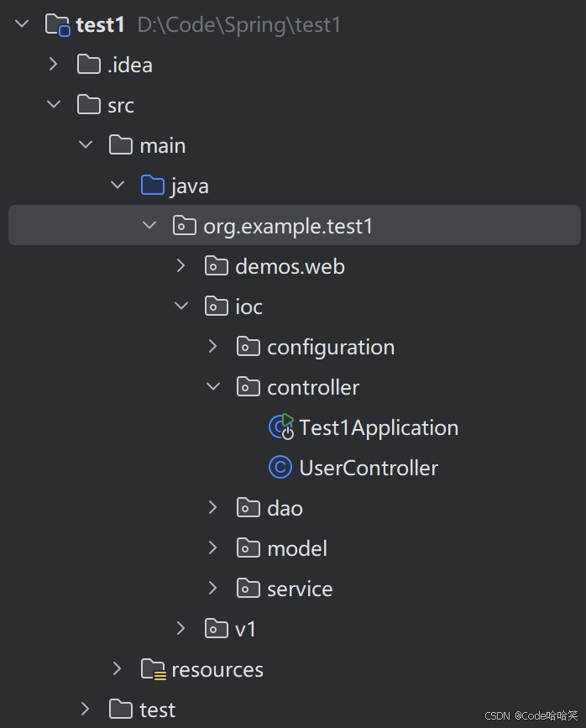Click the demos.web package icon

pyautogui.click(x=217, y=266)
